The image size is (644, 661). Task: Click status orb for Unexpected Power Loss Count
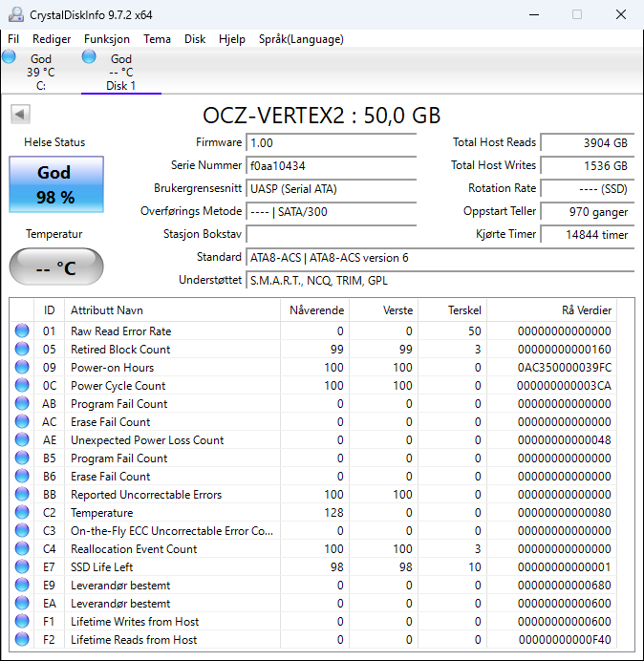pos(22,439)
